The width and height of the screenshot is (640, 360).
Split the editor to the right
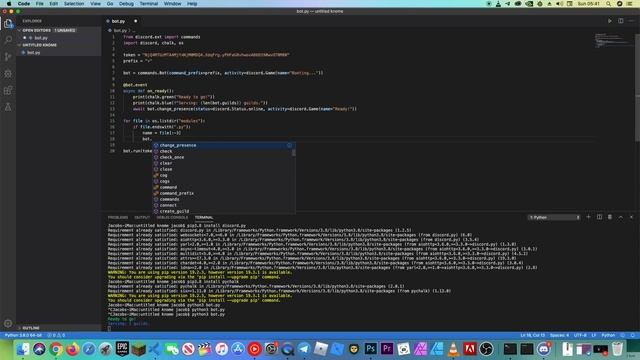coord(620,21)
